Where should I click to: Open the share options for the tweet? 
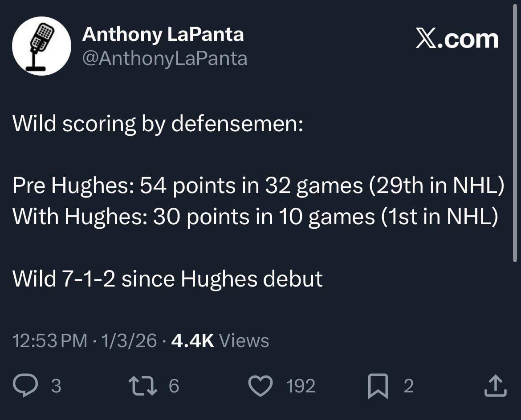pos(496,386)
